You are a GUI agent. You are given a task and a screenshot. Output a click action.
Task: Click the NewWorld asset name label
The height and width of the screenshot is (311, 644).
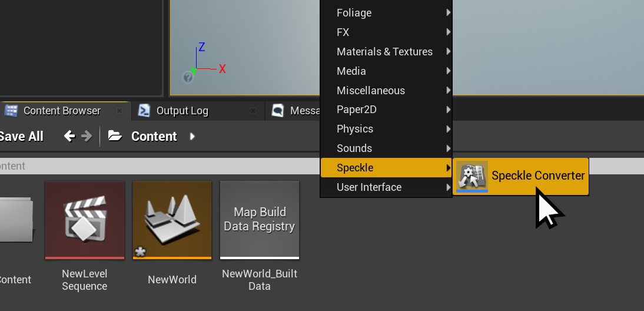(172, 280)
